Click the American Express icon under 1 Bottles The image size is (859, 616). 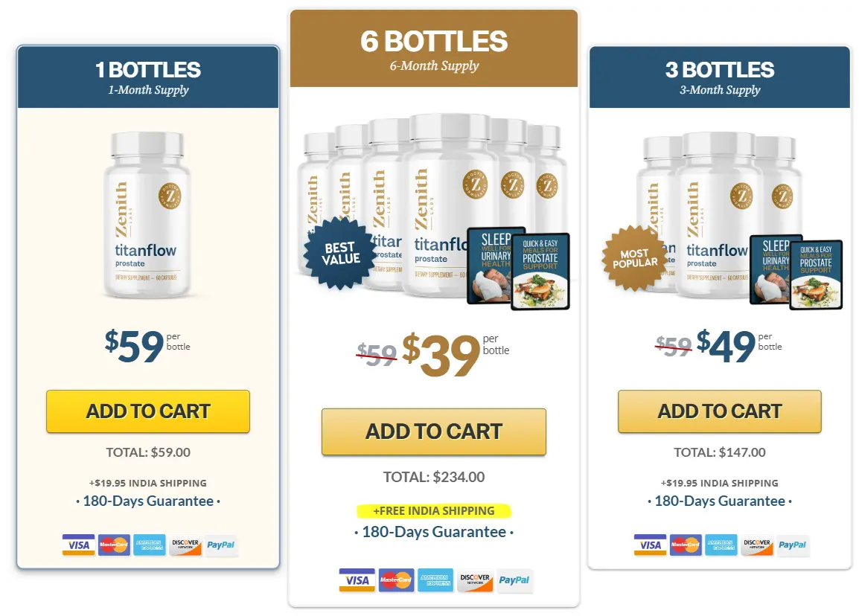(150, 545)
